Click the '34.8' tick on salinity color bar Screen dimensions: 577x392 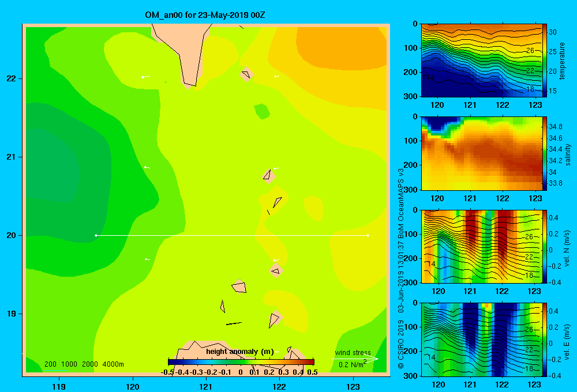coord(555,126)
